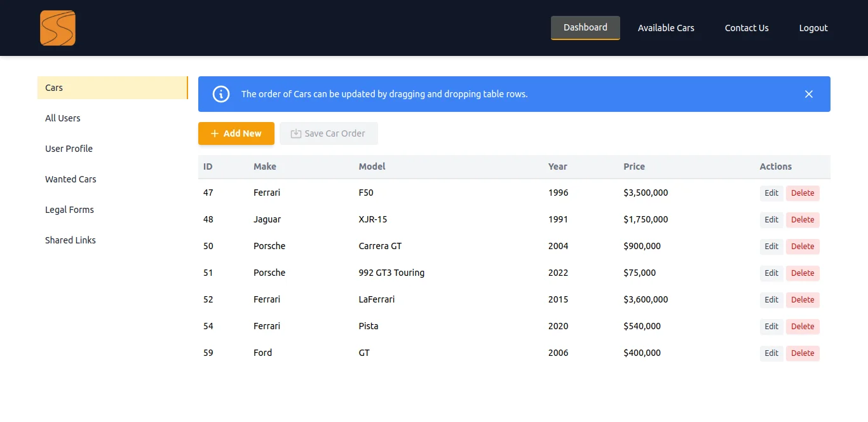868x422 pixels.
Task: Edit the Porsche Carrera GT row
Action: tap(771, 247)
